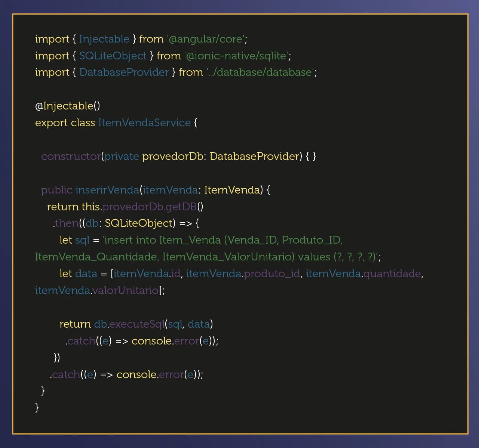Click '(sql, data)' arguments of executeSql
479x448 pixels.
point(189,324)
